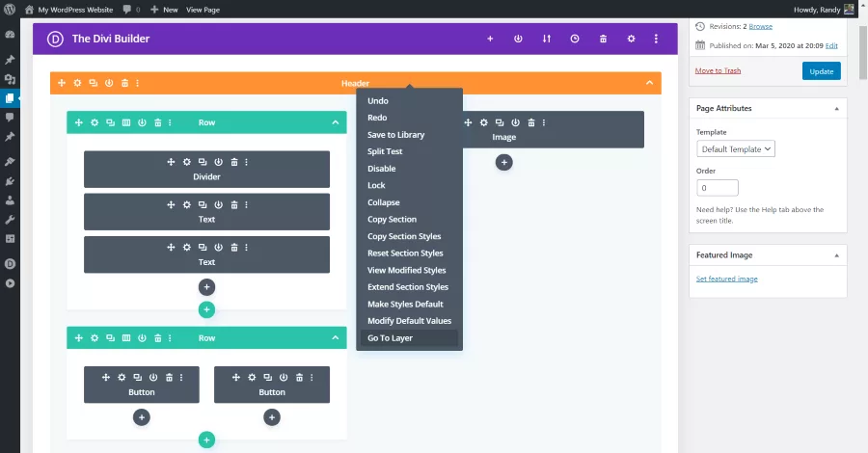Open Divider module settings gear
This screenshot has height=453, width=868.
click(186, 162)
